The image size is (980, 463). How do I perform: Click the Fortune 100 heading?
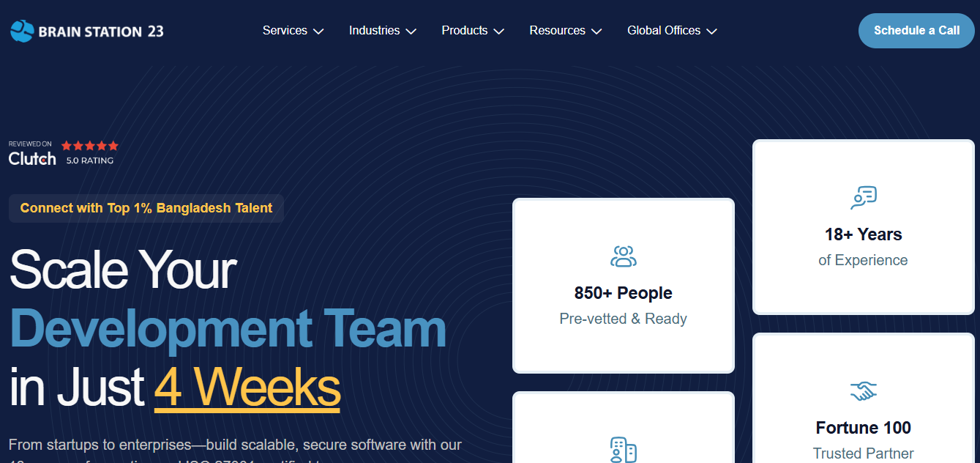coord(864,428)
